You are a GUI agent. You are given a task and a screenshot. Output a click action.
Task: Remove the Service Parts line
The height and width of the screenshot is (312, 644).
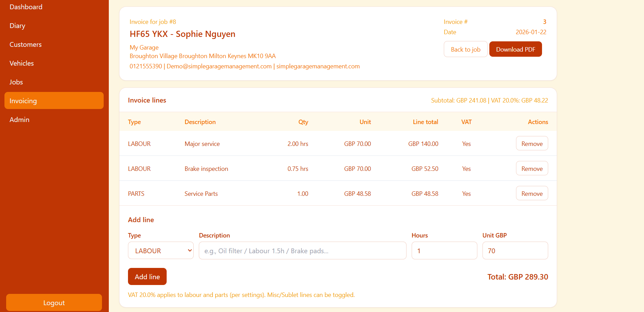[532, 193]
